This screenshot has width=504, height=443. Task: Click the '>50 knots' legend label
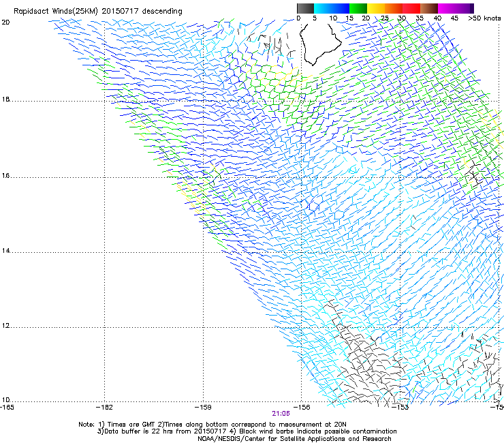point(484,18)
